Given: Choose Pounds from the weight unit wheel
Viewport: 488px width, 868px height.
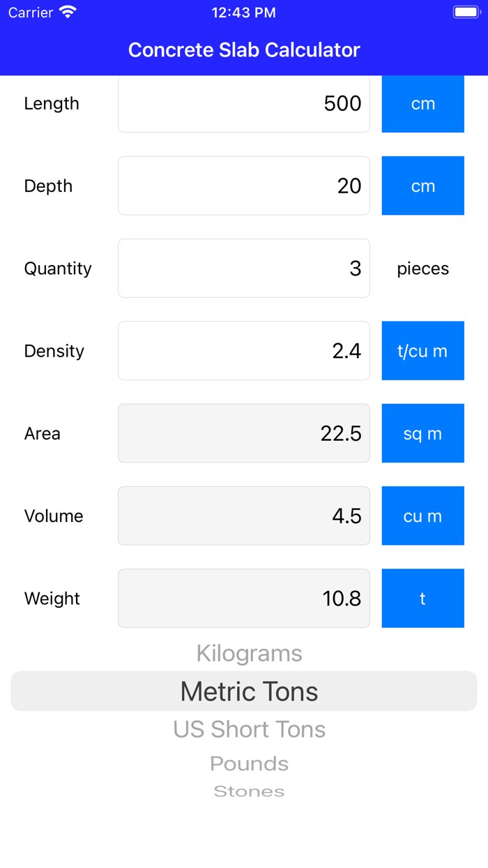Looking at the screenshot, I should 249,763.
